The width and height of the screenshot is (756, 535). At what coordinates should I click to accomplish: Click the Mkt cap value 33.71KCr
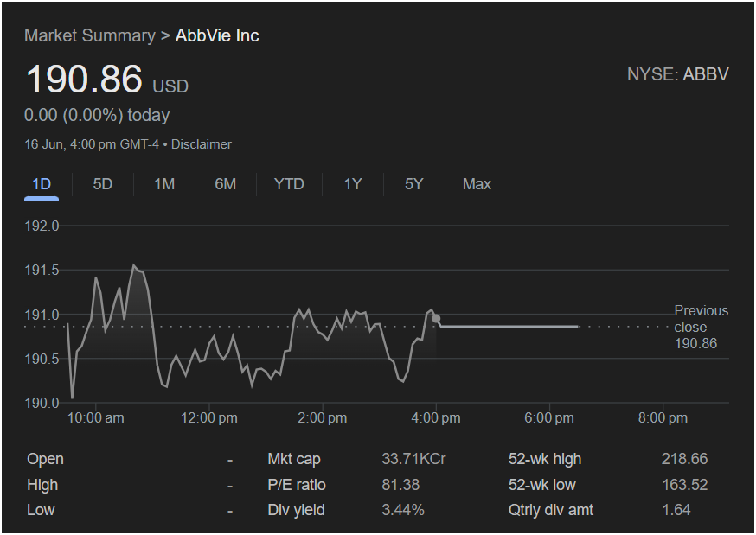pyautogui.click(x=413, y=459)
